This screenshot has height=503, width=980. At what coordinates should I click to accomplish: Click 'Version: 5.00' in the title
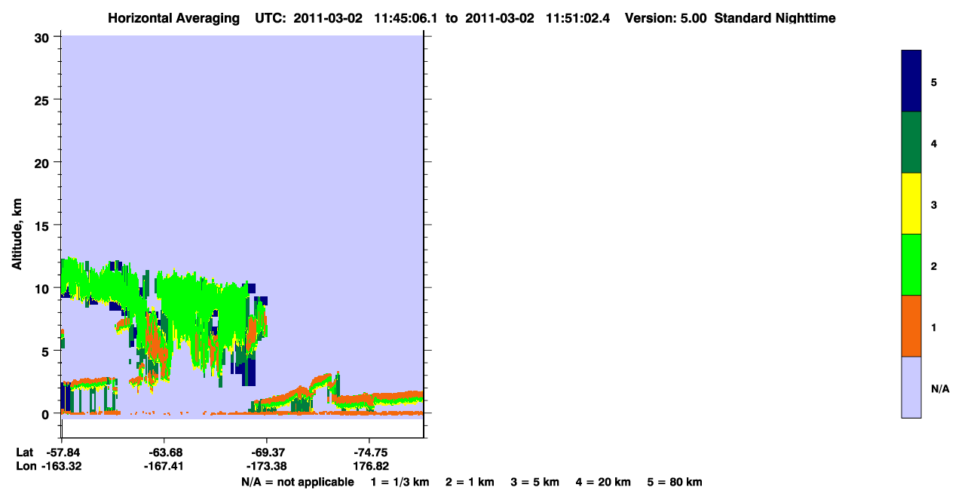(666, 18)
